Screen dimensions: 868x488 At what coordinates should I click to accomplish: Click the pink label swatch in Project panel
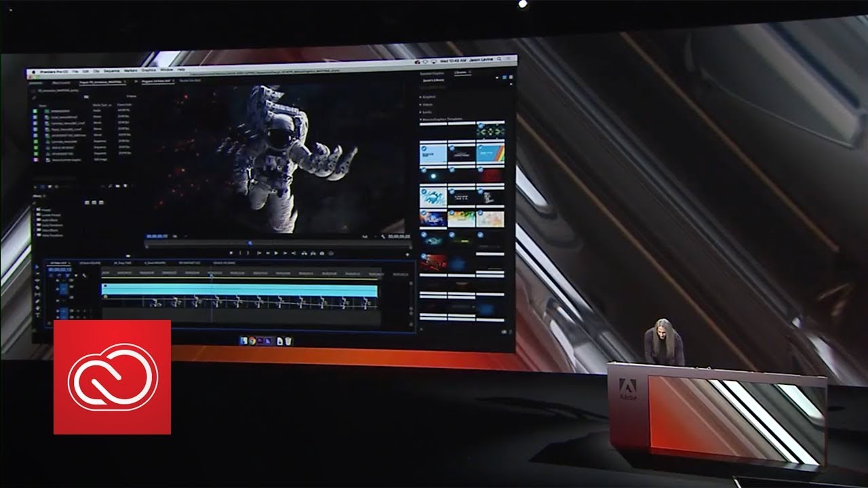click(x=35, y=160)
